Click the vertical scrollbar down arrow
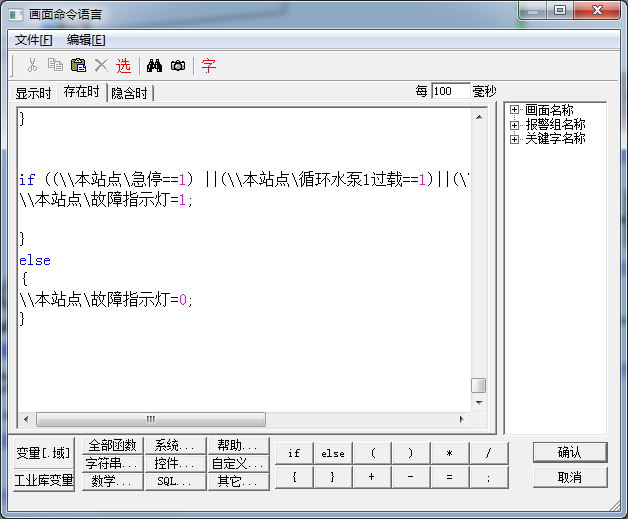 coord(479,403)
